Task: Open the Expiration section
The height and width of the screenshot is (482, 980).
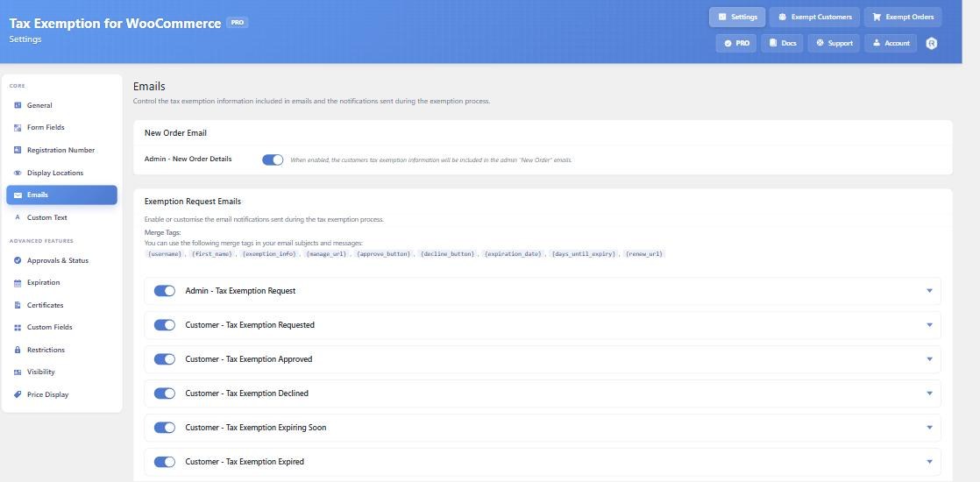Action: click(x=62, y=282)
